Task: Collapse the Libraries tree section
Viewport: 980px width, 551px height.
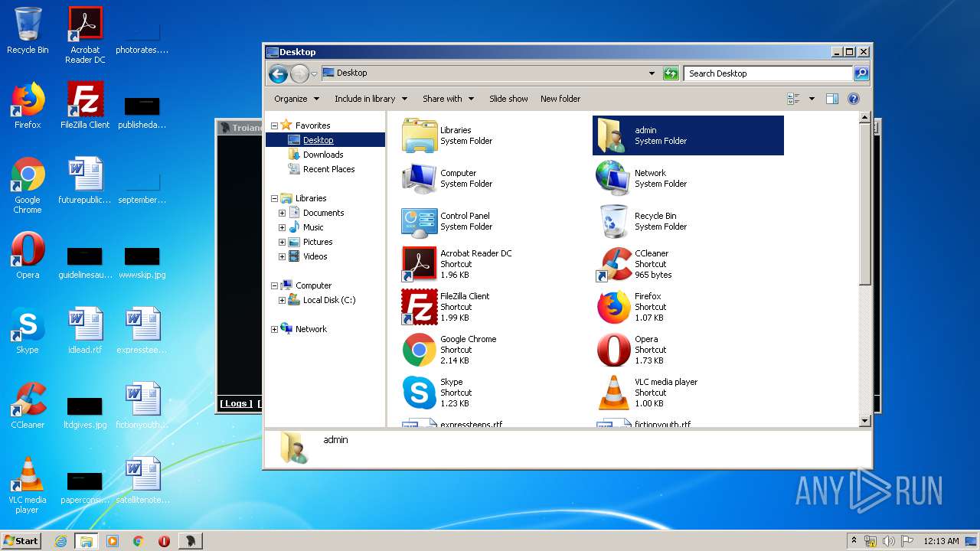Action: (274, 198)
